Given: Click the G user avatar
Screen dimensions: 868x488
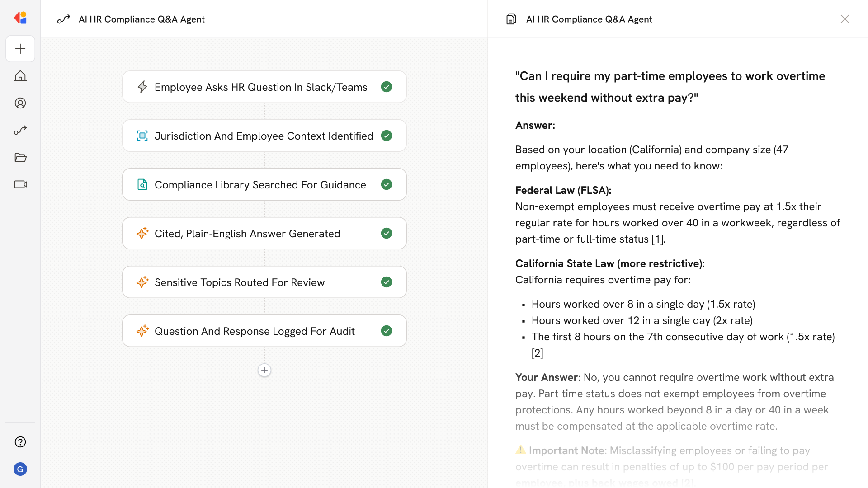Looking at the screenshot, I should [20, 469].
